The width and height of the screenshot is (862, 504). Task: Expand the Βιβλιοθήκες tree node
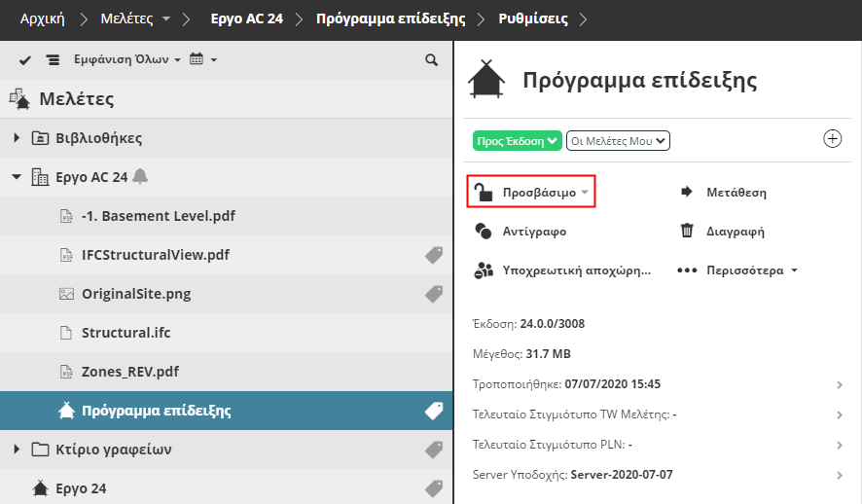[x=17, y=138]
